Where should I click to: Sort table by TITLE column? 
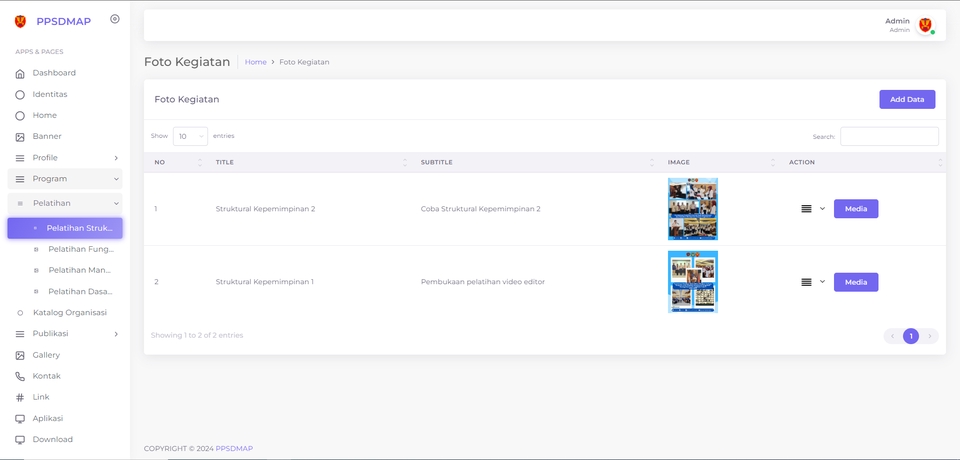tap(310, 162)
